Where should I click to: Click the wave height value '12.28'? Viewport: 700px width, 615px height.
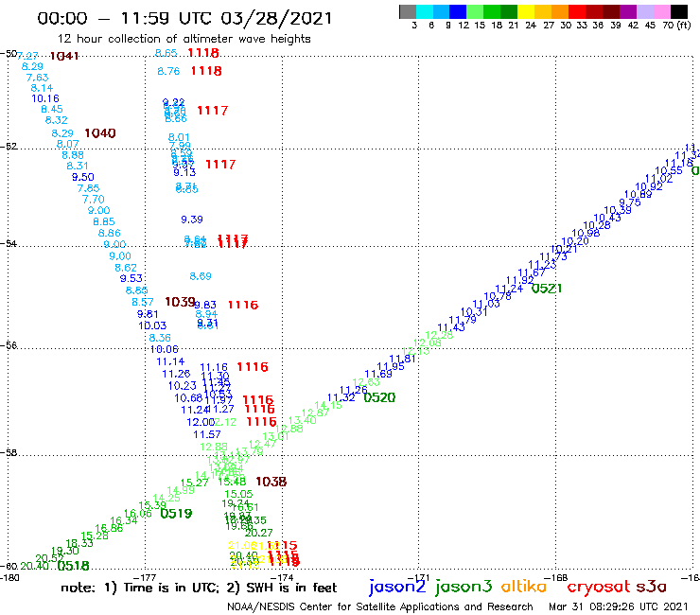click(x=439, y=335)
